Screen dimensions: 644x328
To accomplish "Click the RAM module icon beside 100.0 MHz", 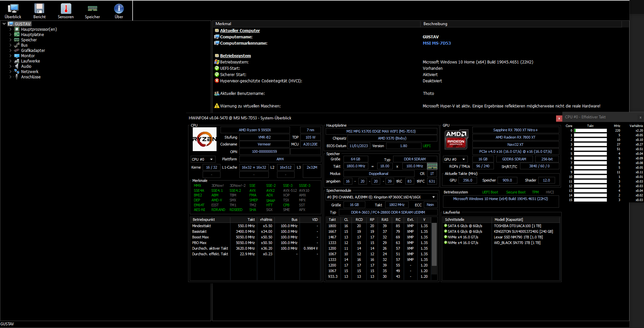I will click(x=432, y=166).
